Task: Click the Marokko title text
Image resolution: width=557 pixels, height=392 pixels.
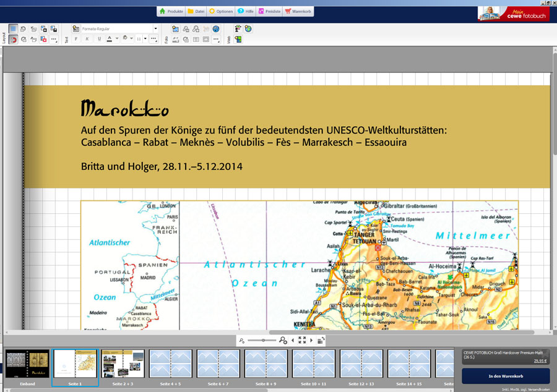Action: click(124, 108)
